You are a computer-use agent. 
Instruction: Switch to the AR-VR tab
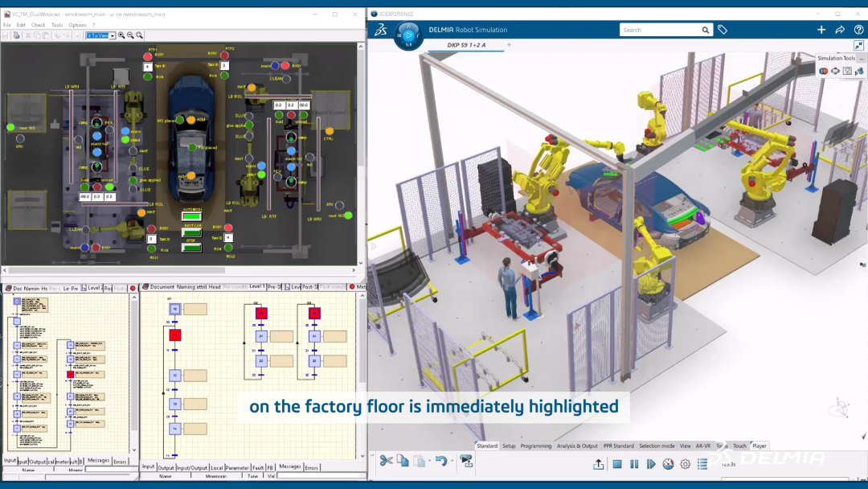coord(703,446)
